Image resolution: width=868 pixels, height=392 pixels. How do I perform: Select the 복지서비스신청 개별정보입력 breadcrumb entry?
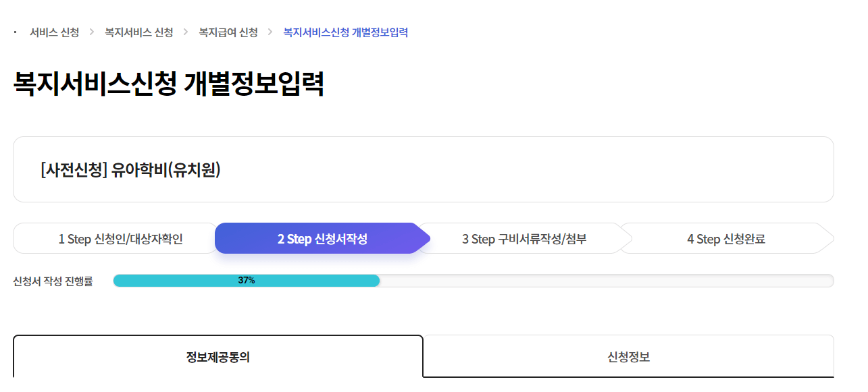coord(344,32)
